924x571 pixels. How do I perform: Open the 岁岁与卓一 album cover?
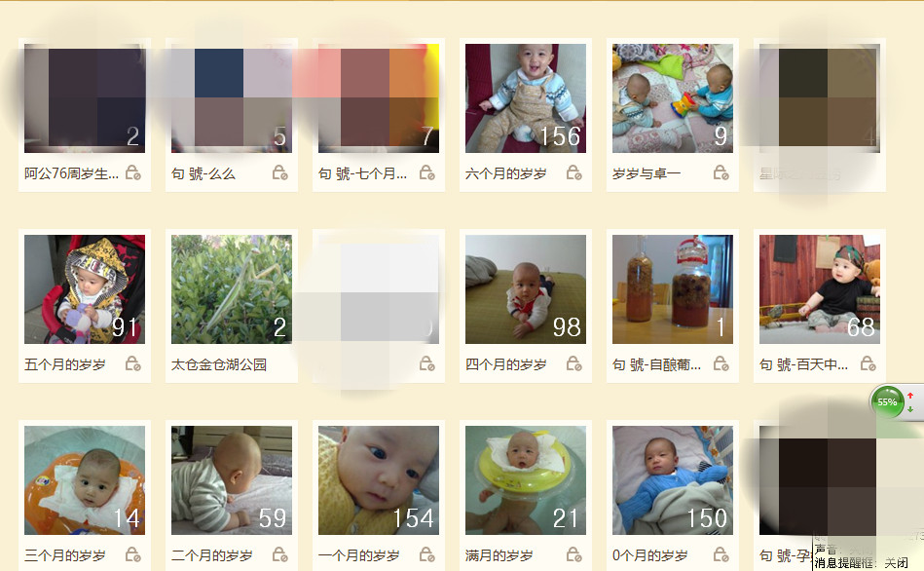coord(673,97)
